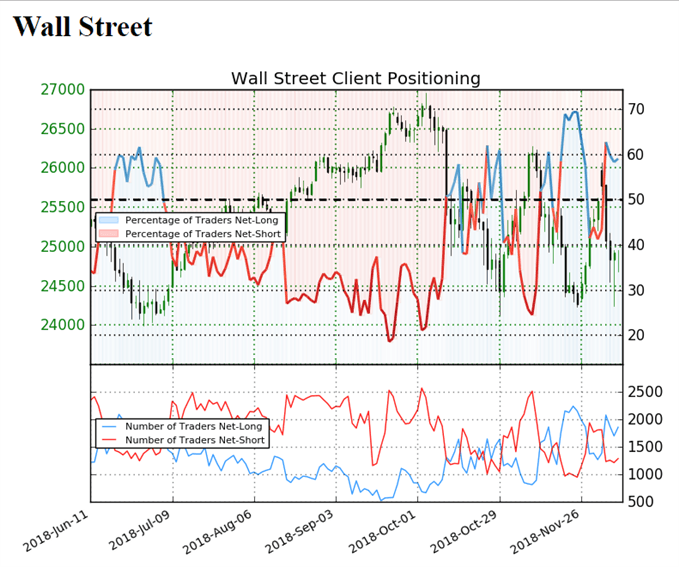Click the 2018-Jun-11 date label
679x567 pixels.
[55, 531]
